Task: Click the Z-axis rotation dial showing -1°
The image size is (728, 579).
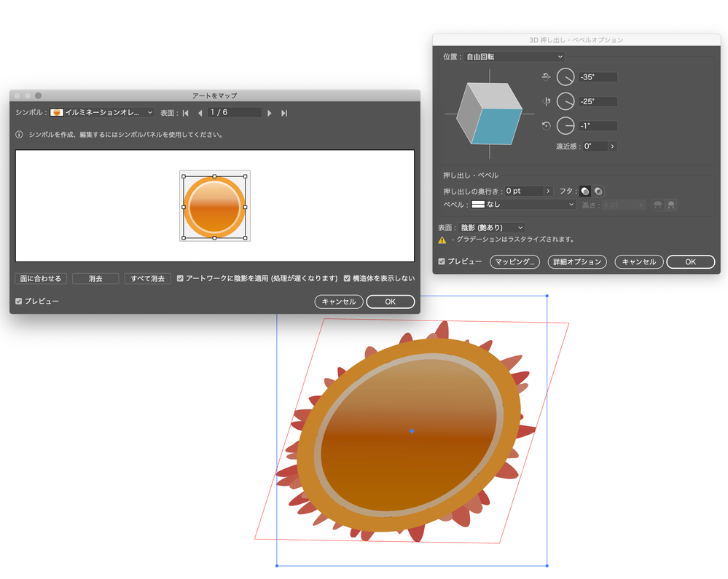Action: click(565, 125)
